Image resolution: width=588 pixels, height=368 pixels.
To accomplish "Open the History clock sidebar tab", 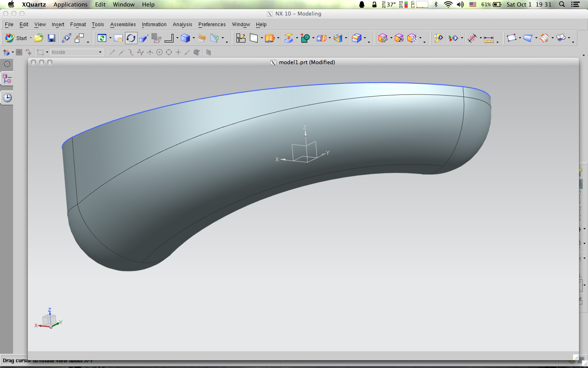I will 7,98.
